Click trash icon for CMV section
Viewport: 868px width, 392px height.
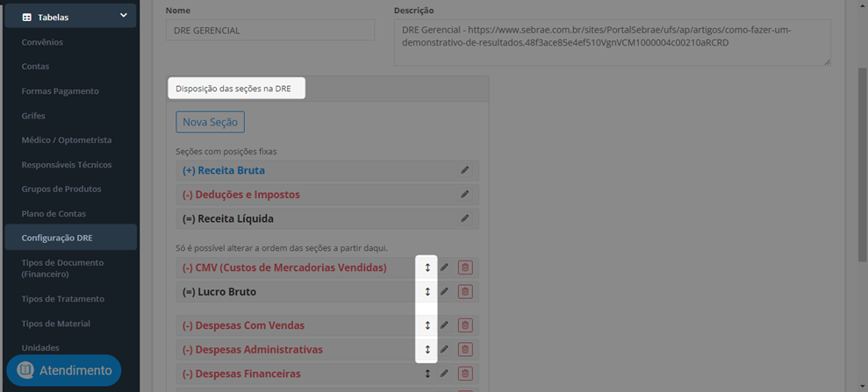pos(465,267)
